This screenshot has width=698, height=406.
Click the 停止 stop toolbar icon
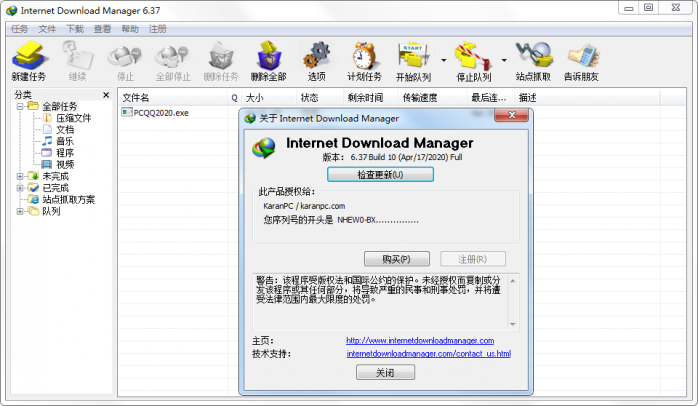tap(125, 61)
